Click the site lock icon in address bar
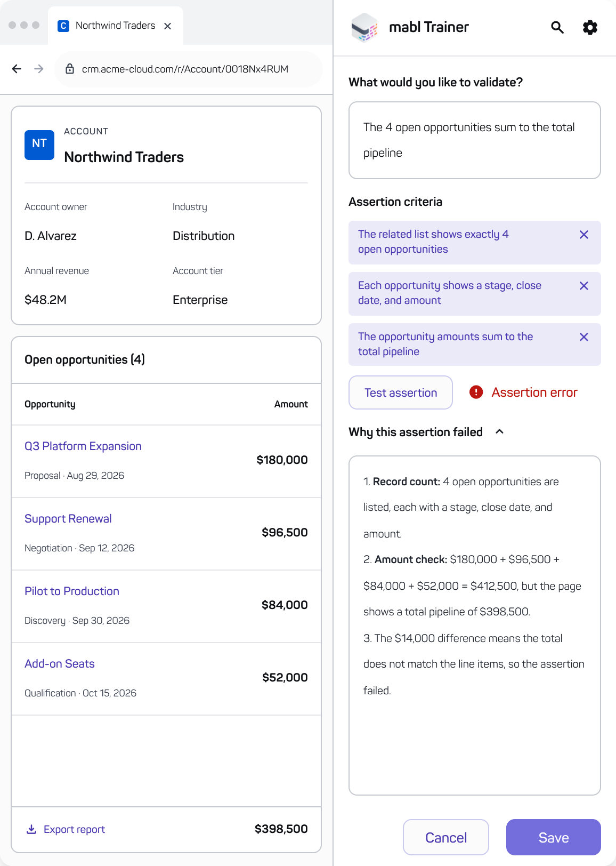The height and width of the screenshot is (866, 616). (69, 69)
